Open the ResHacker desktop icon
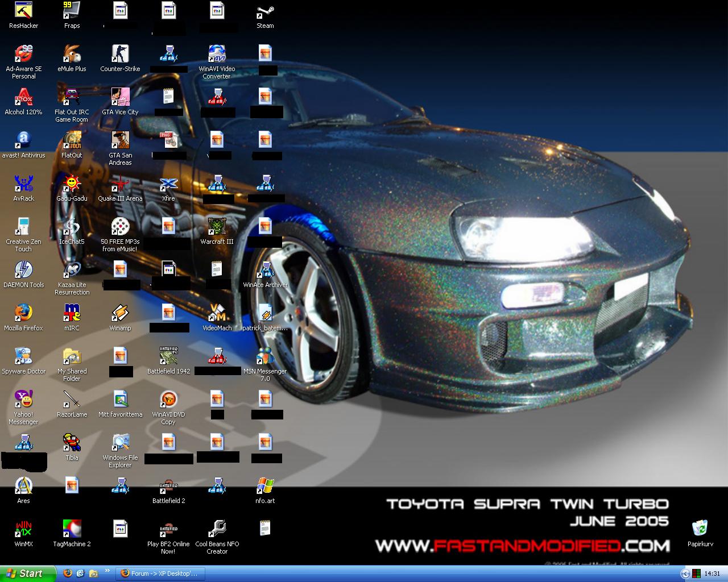 coord(23,15)
